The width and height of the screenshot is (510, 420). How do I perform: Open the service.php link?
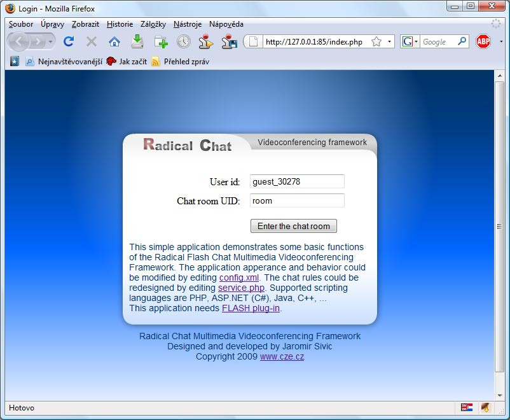(x=241, y=288)
